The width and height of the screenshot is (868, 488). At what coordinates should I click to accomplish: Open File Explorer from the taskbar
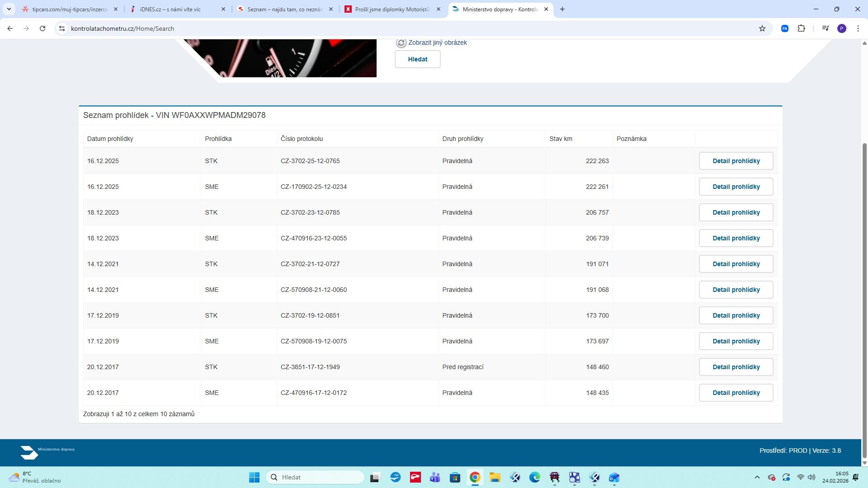pos(495,477)
